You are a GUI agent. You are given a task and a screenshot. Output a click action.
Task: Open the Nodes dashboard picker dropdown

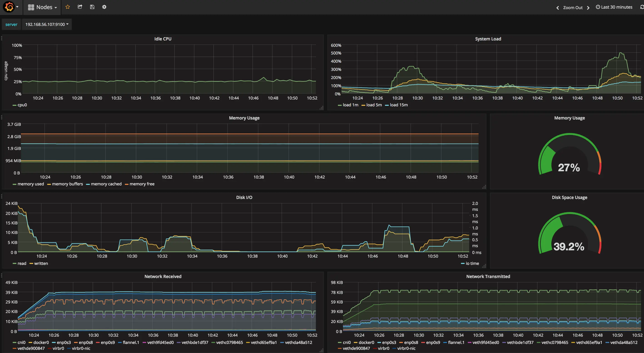pos(42,7)
